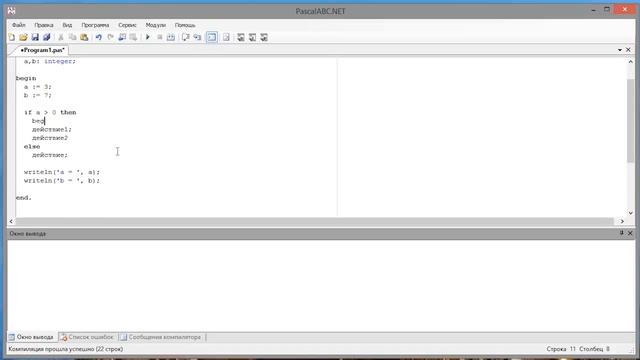Click inside the empty output window area

tap(321, 286)
